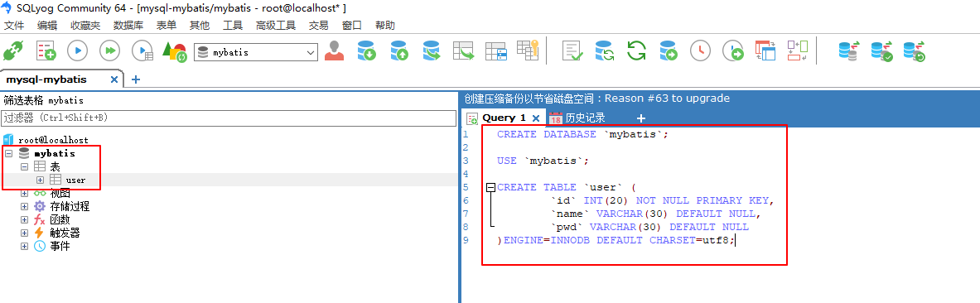Click database with green right-arrow badge icon
The width and height of the screenshot is (980, 303).
669,50
